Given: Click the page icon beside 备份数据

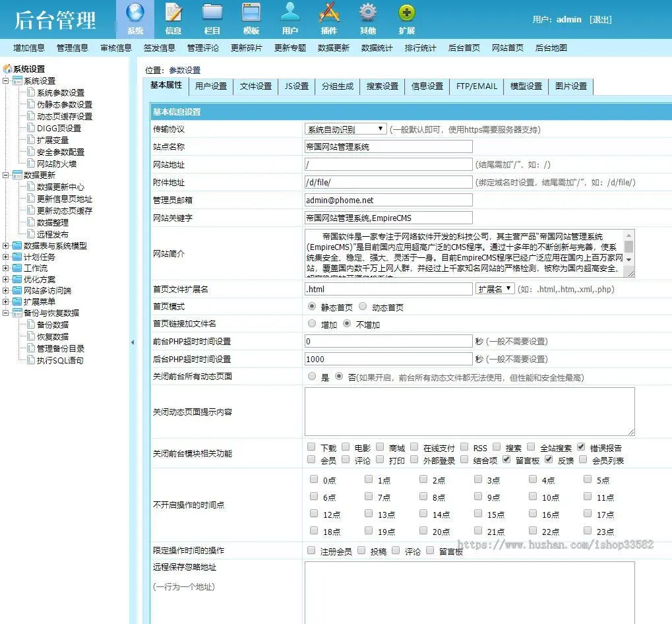Looking at the screenshot, I should click(x=30, y=325).
